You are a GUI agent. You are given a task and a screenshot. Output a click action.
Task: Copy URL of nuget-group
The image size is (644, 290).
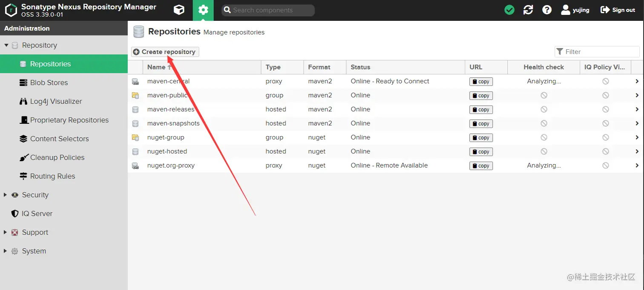coord(481,138)
